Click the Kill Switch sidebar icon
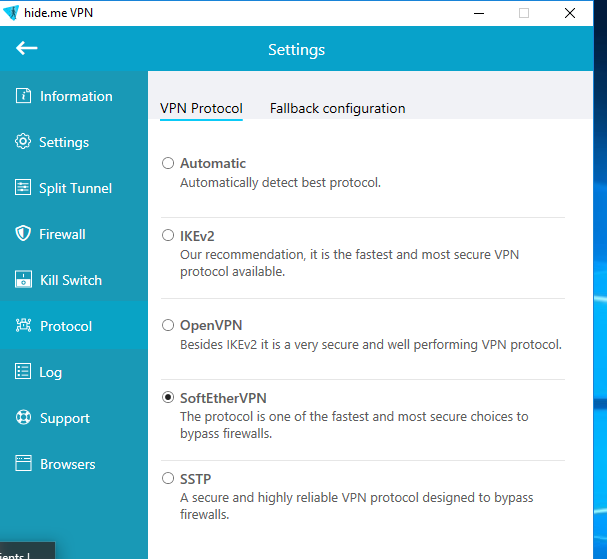 point(23,280)
